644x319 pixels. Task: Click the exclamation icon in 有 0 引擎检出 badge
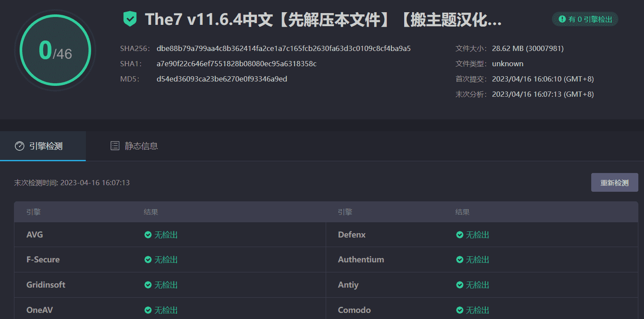pos(562,19)
